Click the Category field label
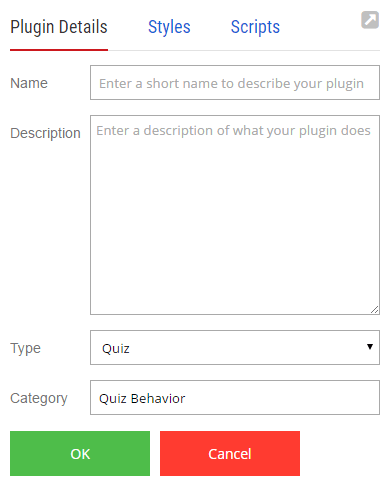This screenshot has width=390, height=488. click(x=39, y=398)
